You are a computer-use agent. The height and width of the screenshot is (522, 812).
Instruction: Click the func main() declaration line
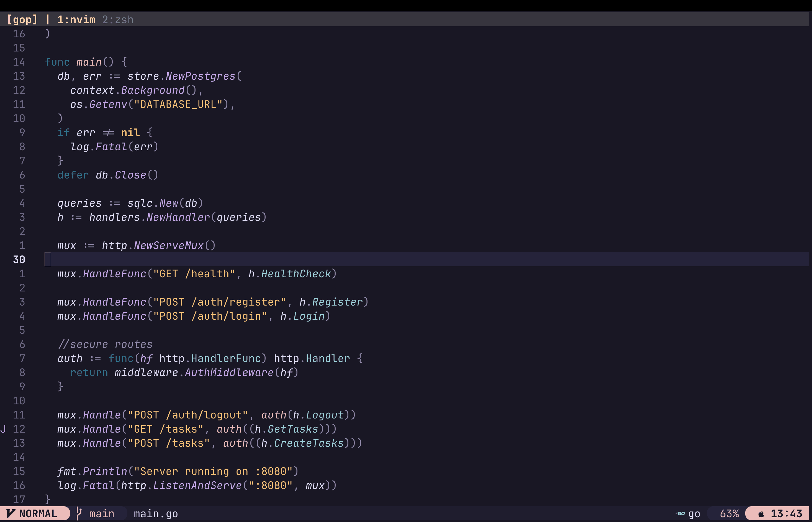[x=86, y=62]
